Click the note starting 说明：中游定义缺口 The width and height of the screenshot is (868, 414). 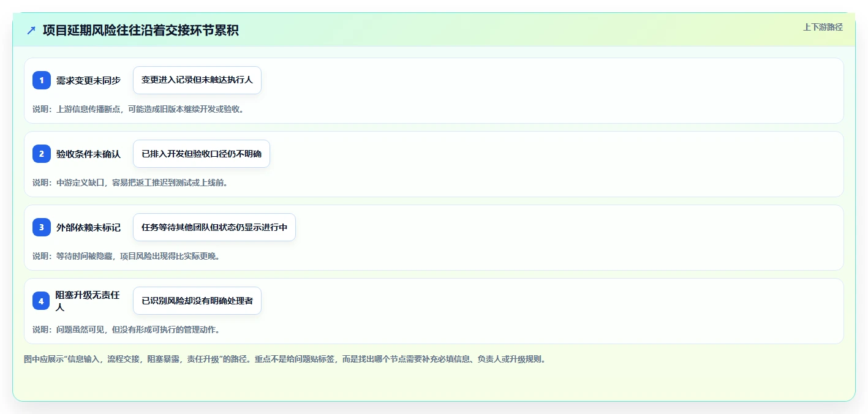[x=130, y=183]
